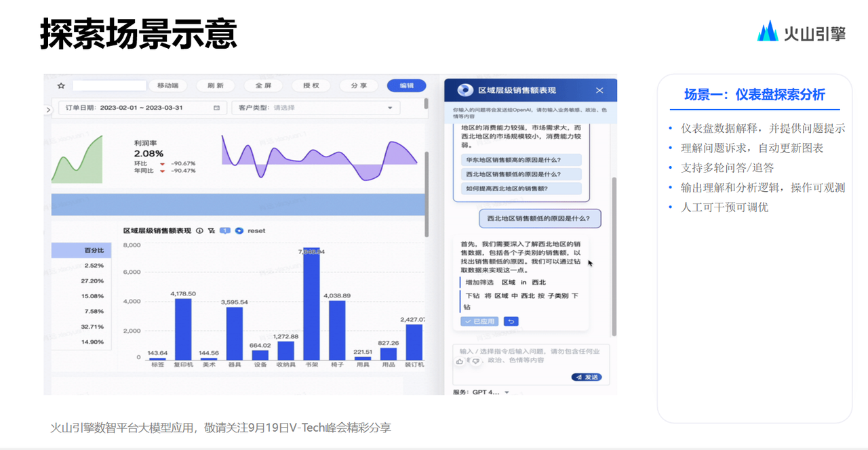Click the 刷新 button

point(216,86)
